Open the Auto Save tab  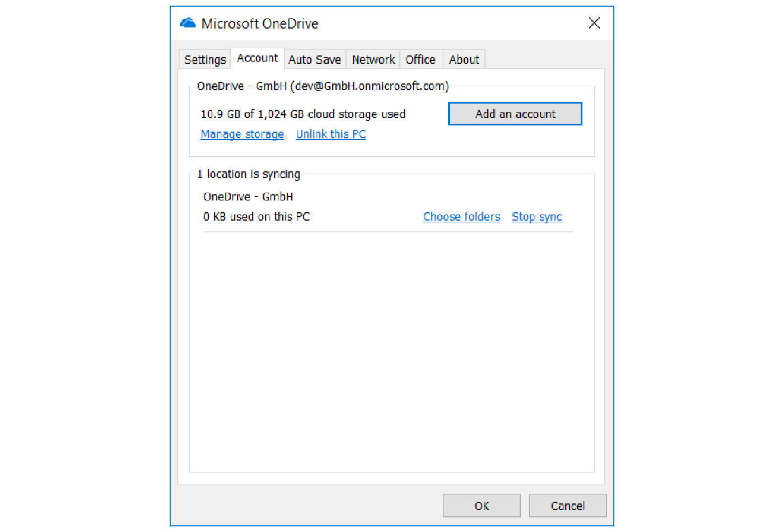tap(315, 59)
